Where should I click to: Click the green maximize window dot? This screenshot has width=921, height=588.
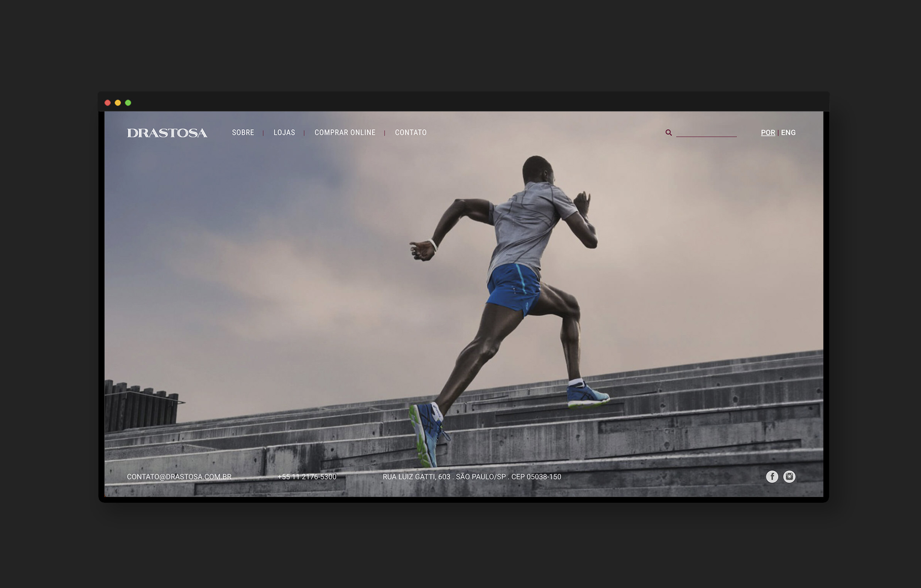click(128, 103)
